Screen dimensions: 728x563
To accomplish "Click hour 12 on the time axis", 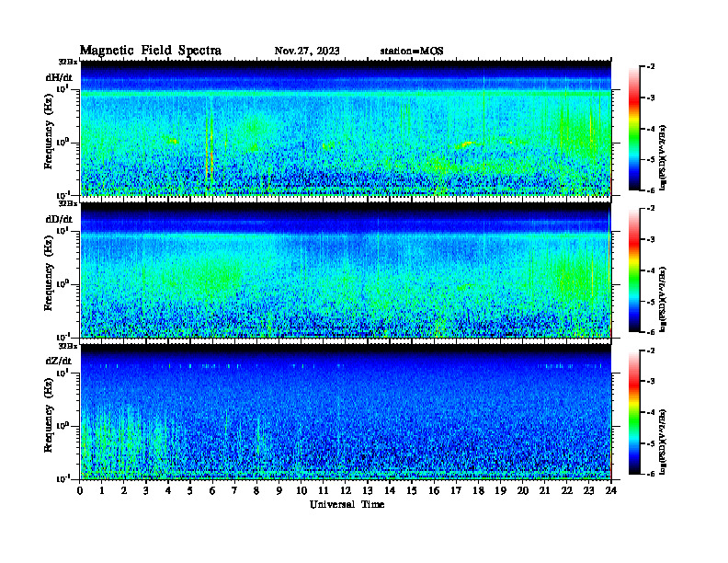I will pos(346,491).
